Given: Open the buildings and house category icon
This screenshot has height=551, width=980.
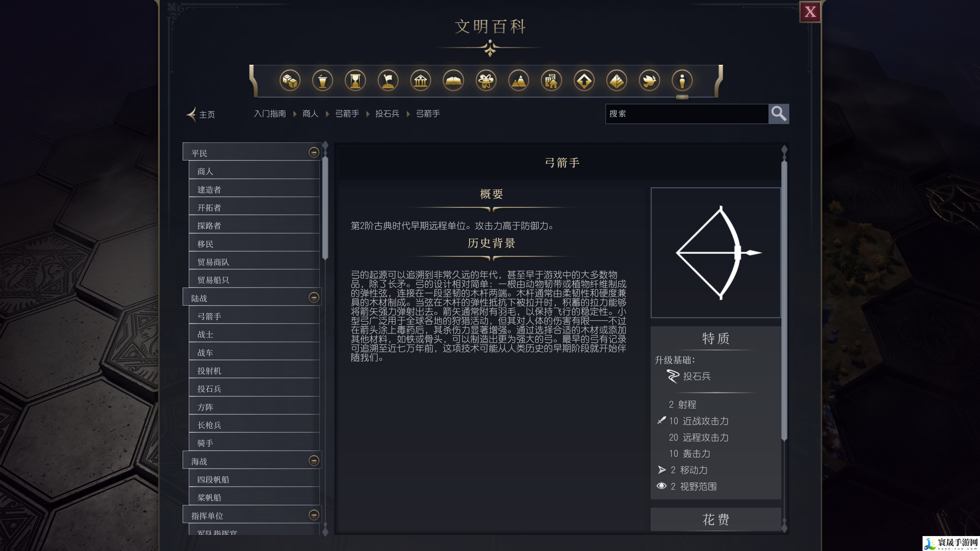Looking at the screenshot, I should 551,81.
